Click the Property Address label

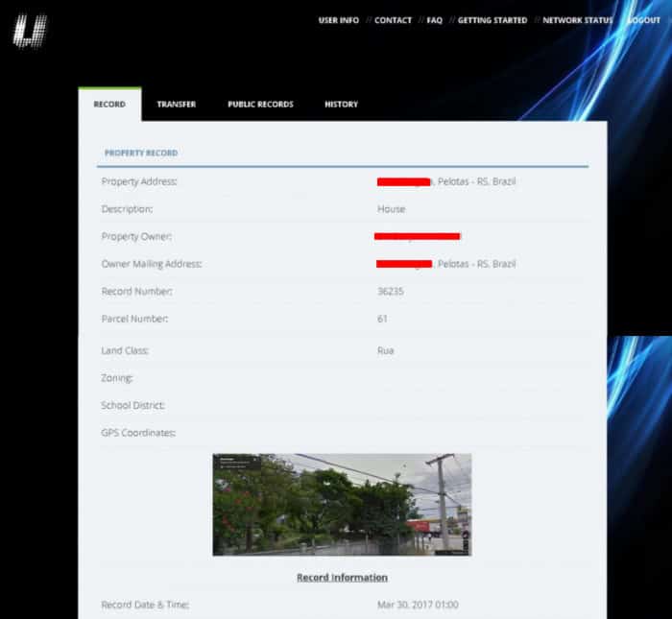click(139, 181)
